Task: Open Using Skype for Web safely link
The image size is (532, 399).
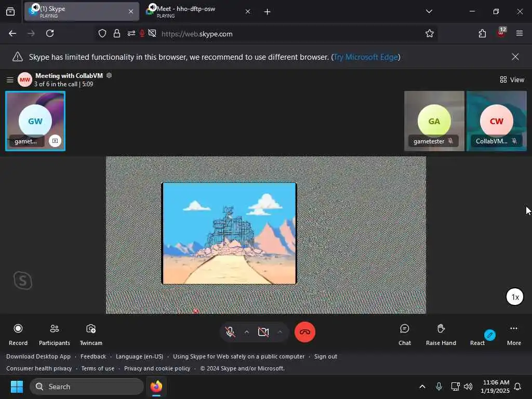Action: point(238,356)
